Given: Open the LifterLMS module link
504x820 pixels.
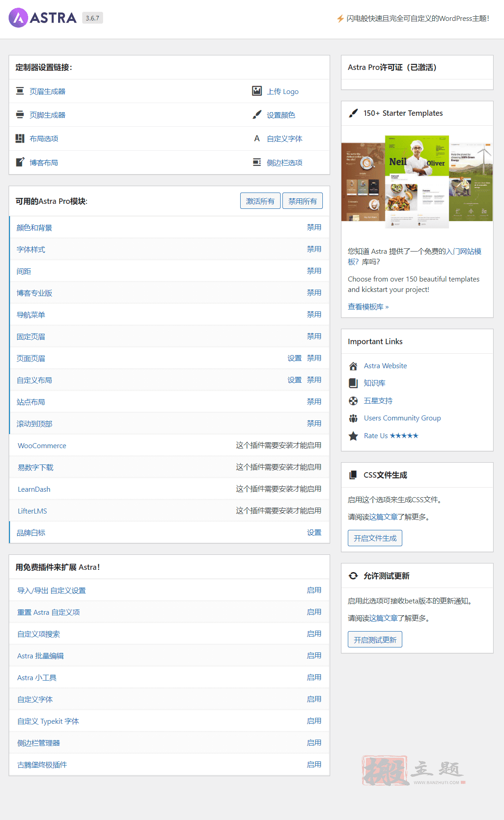Looking at the screenshot, I should click(x=32, y=511).
